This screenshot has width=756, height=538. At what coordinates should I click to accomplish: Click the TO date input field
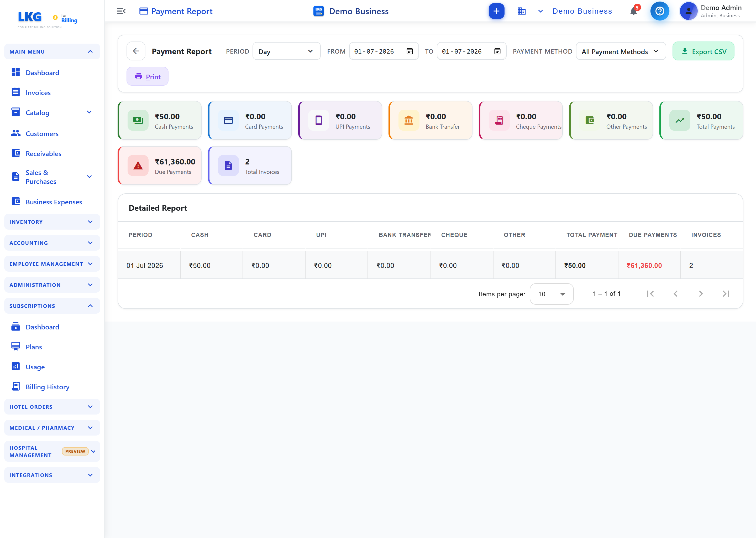click(x=471, y=51)
